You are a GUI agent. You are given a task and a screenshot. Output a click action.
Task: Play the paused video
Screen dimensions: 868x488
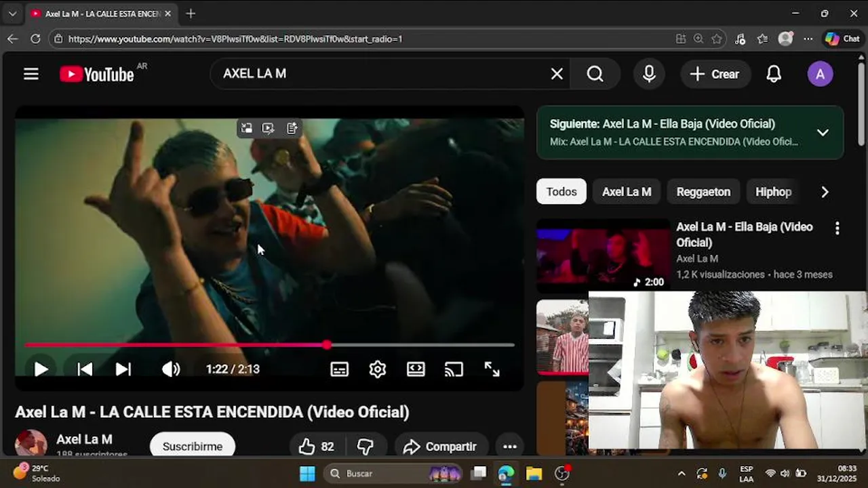[x=41, y=369]
